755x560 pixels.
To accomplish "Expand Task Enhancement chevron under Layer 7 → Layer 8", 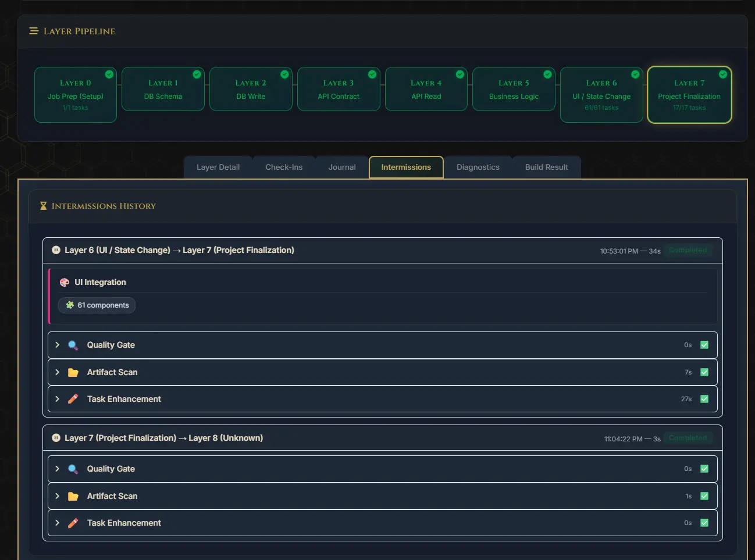I will [x=57, y=523].
